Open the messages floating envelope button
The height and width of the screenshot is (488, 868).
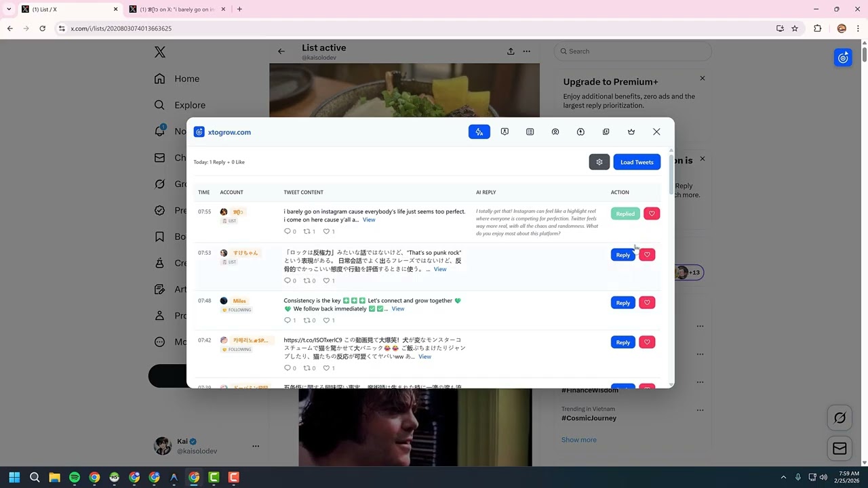click(x=840, y=449)
